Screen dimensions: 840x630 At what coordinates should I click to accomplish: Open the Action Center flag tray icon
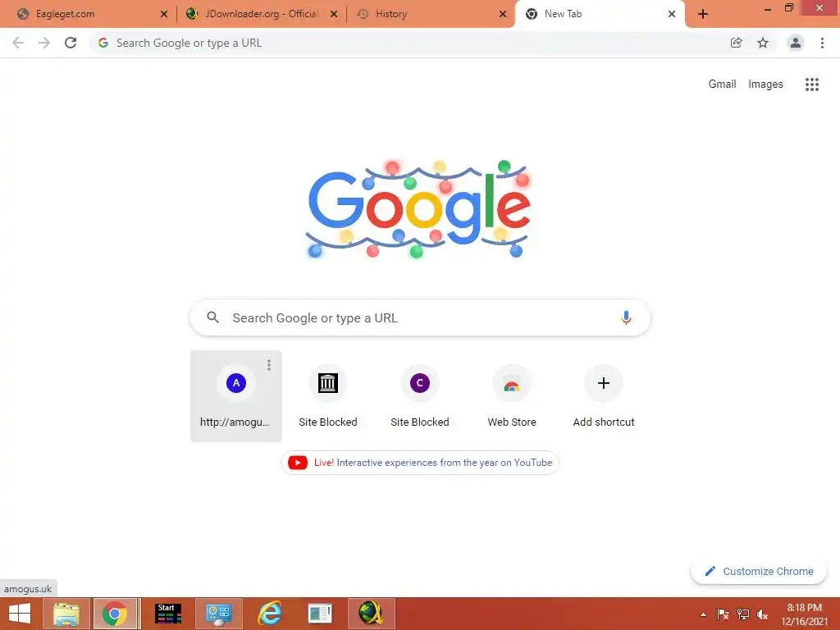point(723,614)
